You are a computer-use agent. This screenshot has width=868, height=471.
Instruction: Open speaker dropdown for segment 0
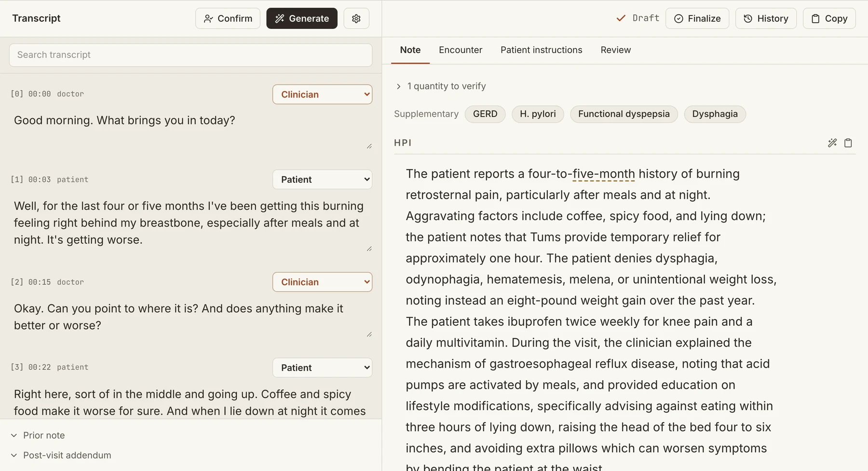click(322, 94)
